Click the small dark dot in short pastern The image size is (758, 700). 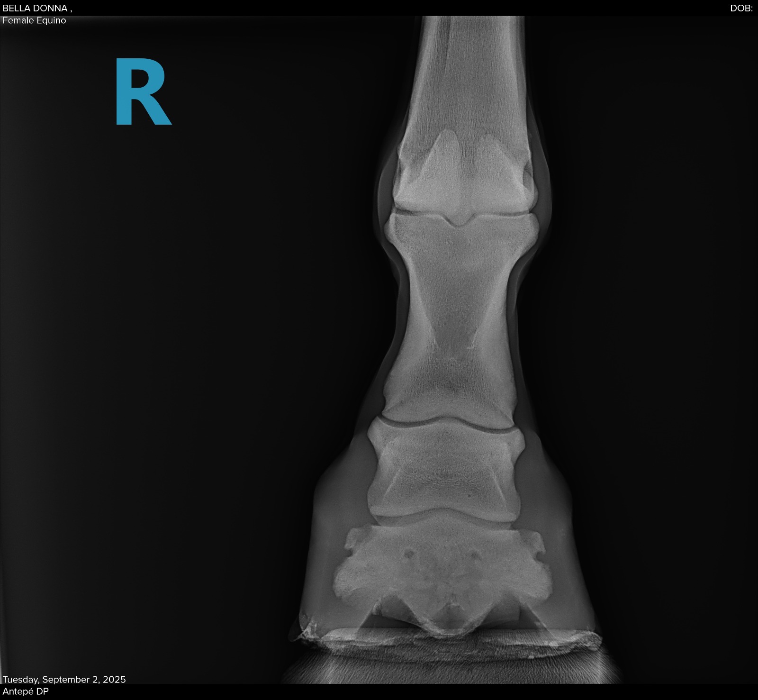[x=468, y=496]
